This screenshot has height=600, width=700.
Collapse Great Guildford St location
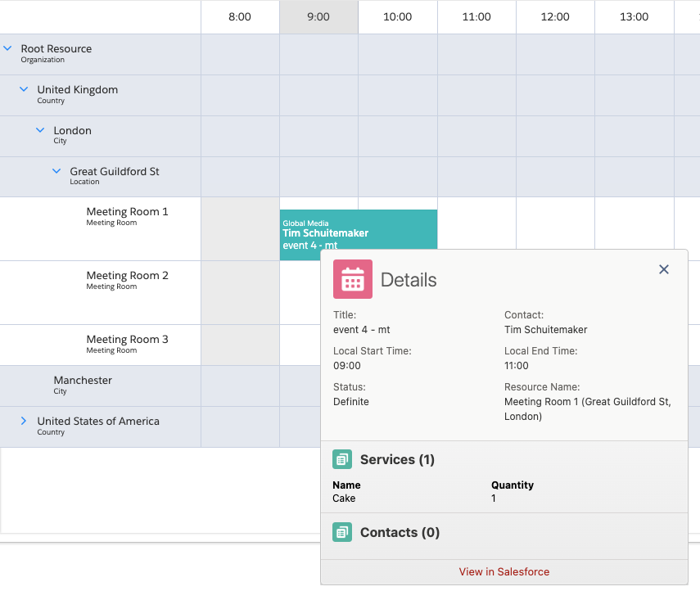[56, 172]
